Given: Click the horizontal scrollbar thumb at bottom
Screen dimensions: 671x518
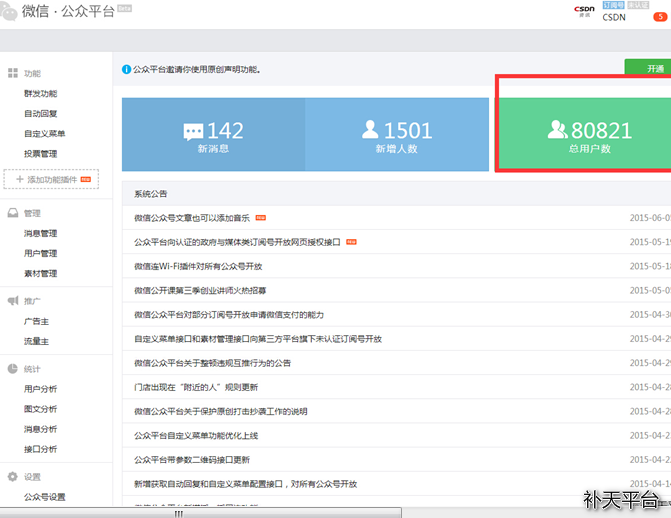Looking at the screenshot, I should 200,513.
